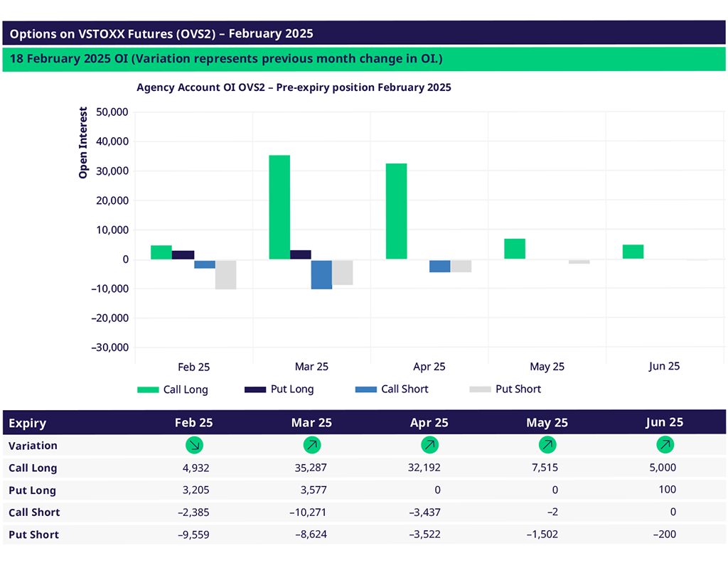Click the Feb 25 Put Short grey bar
This screenshot has height=565, width=728.
[x=226, y=274]
